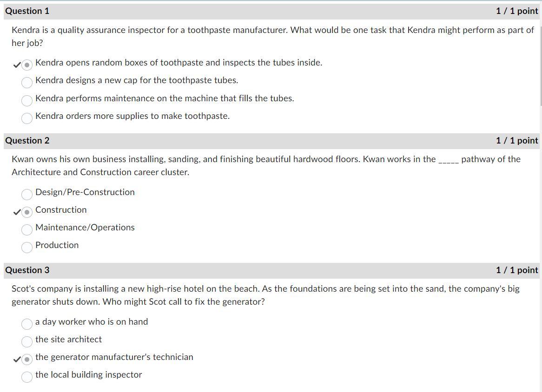542x392 pixels.
Task: Click the Question 1 header
Action: click(x=27, y=11)
